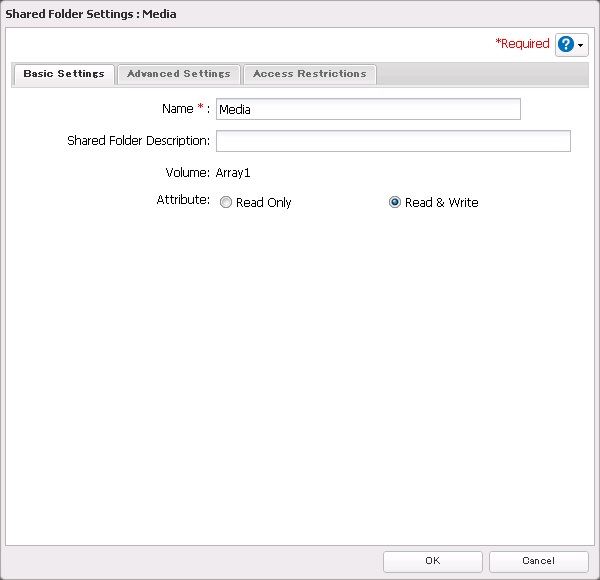
Task: Open the Advanced Settings tab
Action: (x=179, y=74)
